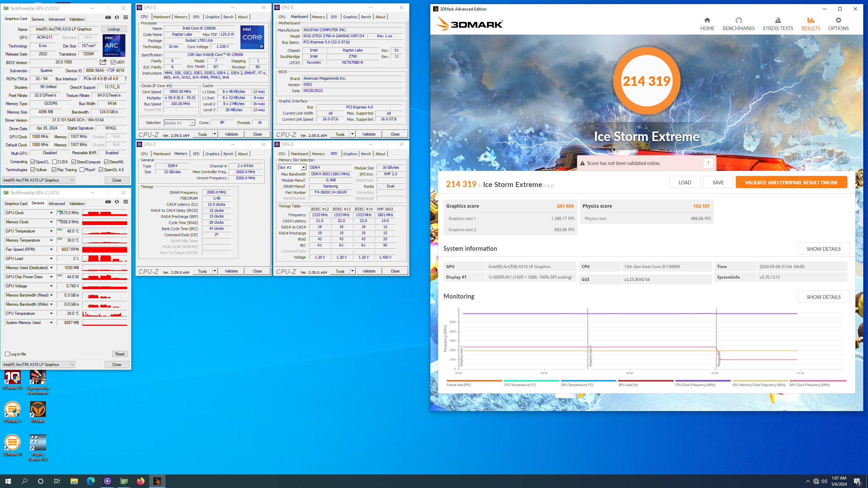Switch to Validation tab in GPU-Z Sensors window
The width and height of the screenshot is (868, 488).
point(77,204)
